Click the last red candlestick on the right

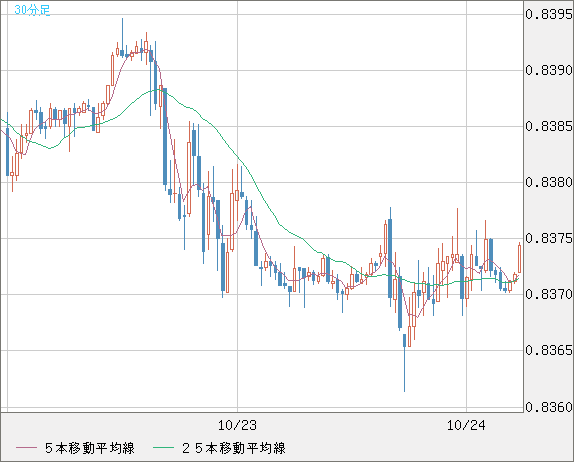click(x=519, y=258)
